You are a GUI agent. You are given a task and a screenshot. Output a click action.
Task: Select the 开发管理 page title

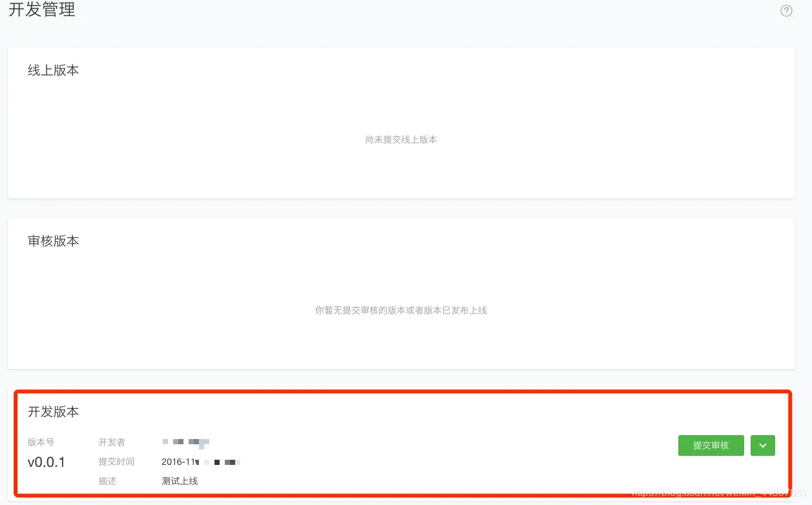pos(42,10)
